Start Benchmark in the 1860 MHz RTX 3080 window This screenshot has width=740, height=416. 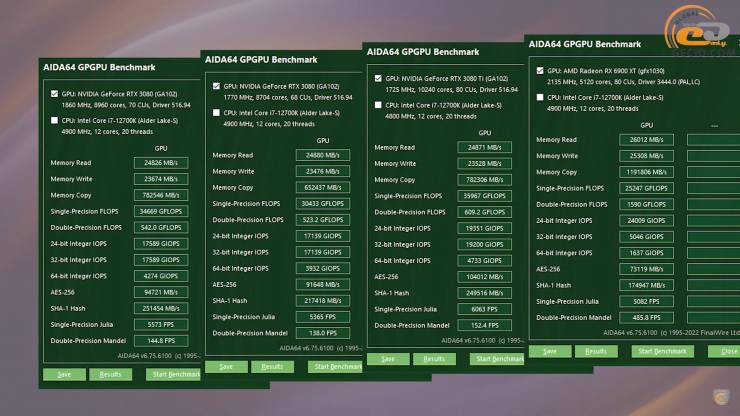click(173, 374)
